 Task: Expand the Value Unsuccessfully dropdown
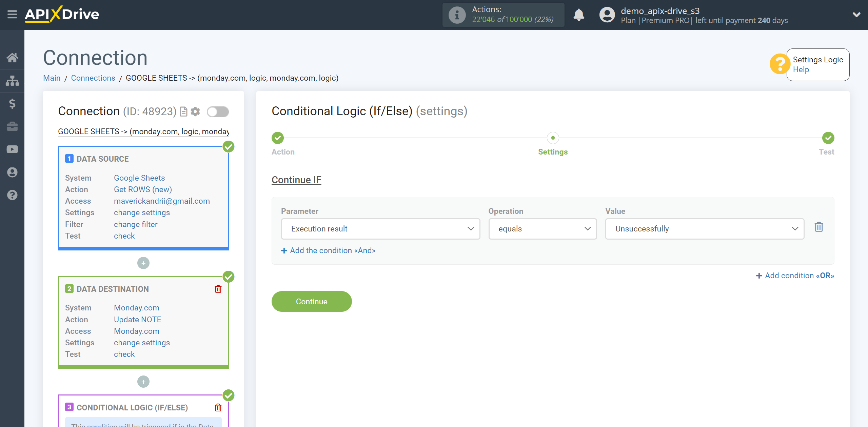point(706,228)
